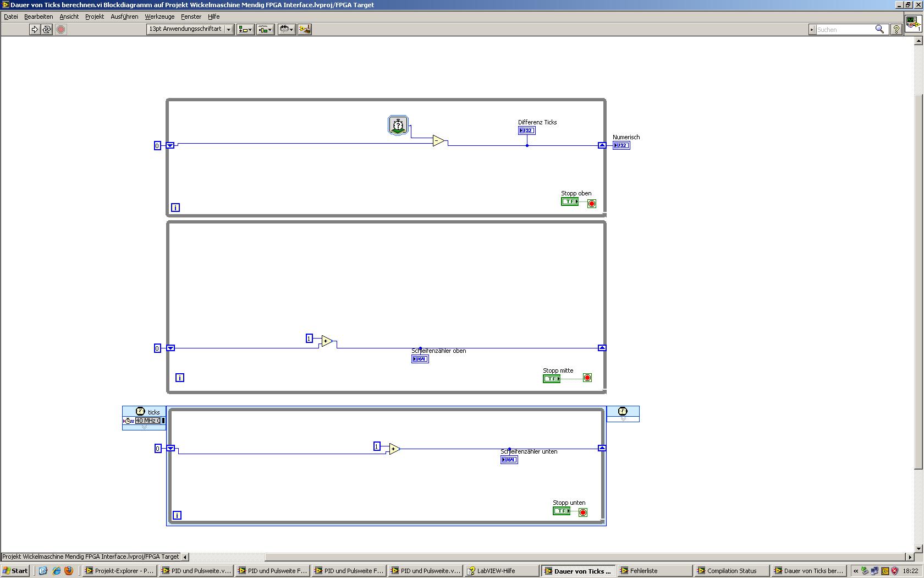Open the Hilfe menu
Screen dimensions: 924x578
tap(214, 17)
